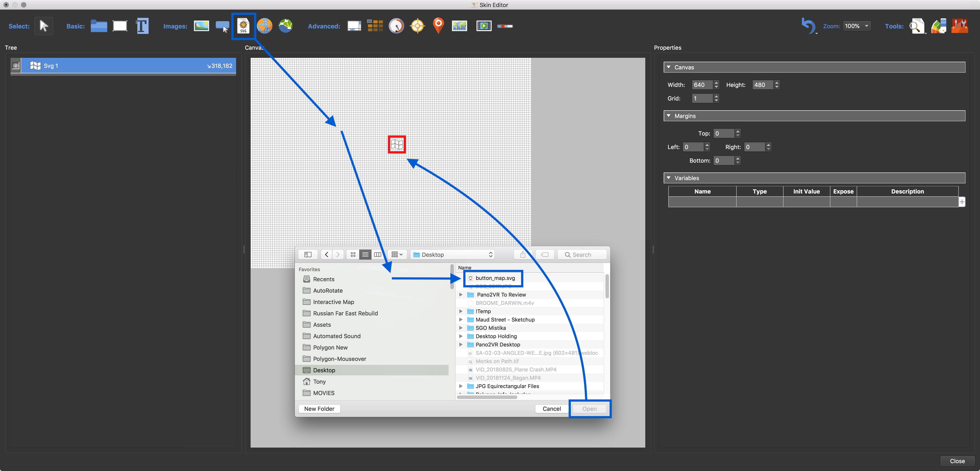Toggle visibility eye of Svg 1
This screenshot has height=471, width=980.
coord(16,66)
